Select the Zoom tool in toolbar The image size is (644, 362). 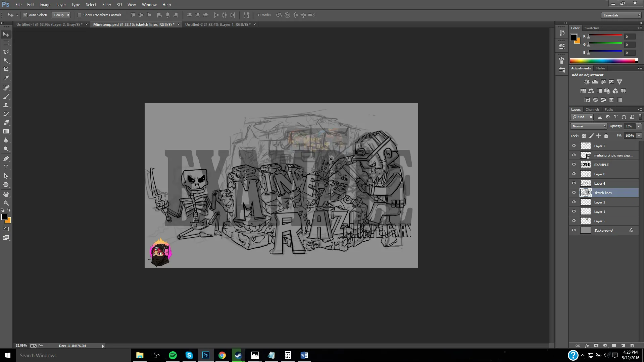pos(6,203)
